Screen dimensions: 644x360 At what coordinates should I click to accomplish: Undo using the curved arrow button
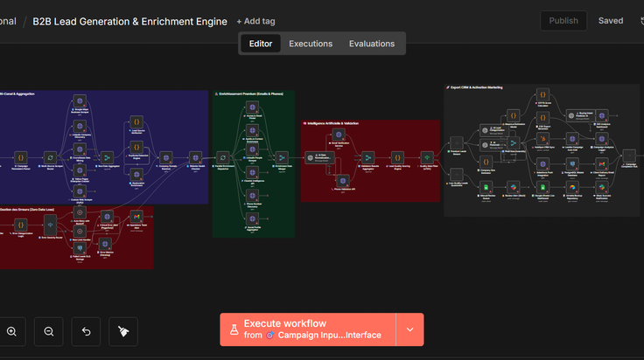pos(86,331)
